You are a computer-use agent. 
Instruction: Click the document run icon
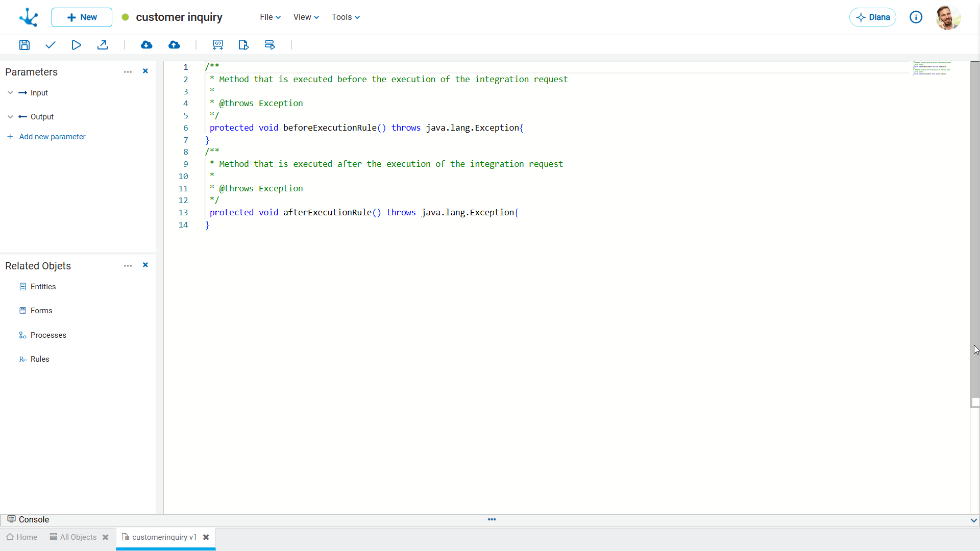243,45
